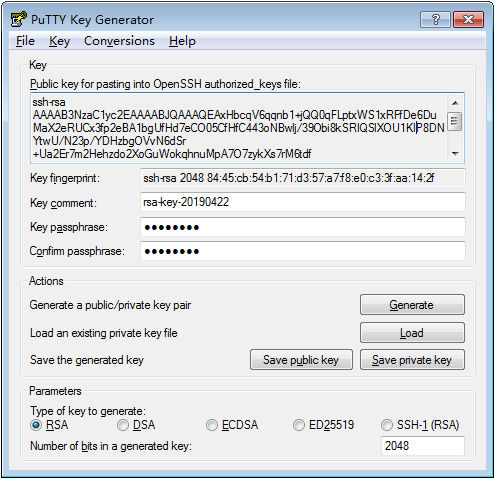Viewport: 494px width, 479px height.
Task: Click Save private key
Action: point(412,360)
